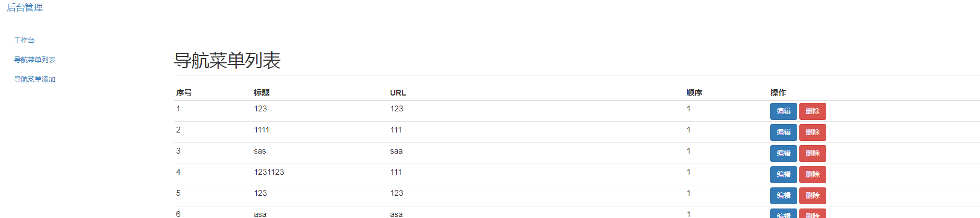Go to 工作台 in sidebar

pos(24,40)
